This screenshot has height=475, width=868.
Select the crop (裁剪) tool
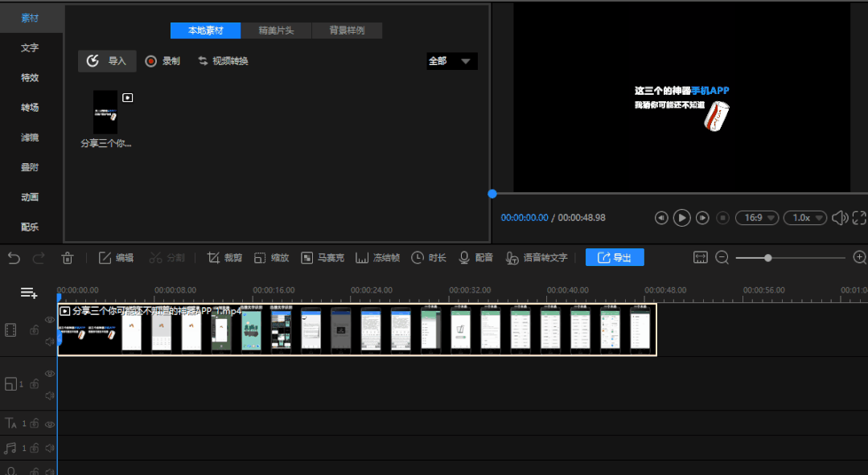[224, 258]
